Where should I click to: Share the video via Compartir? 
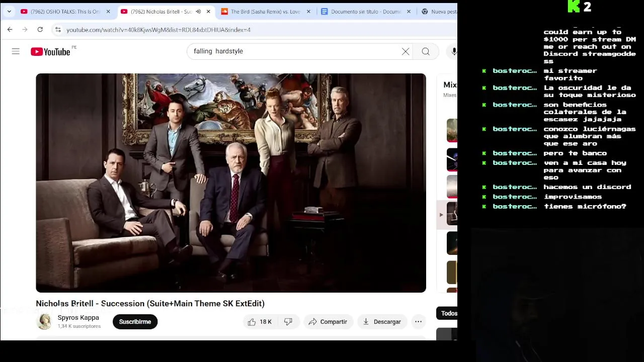click(328, 322)
